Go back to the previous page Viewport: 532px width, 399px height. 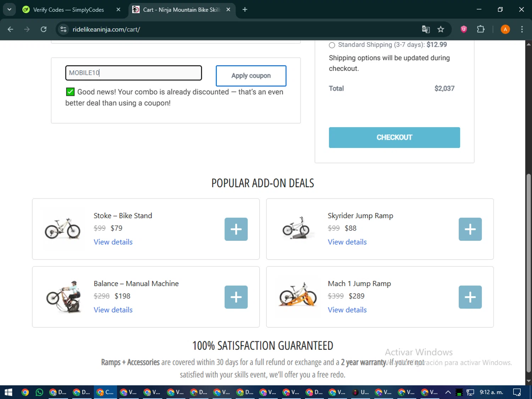pyautogui.click(x=10, y=29)
